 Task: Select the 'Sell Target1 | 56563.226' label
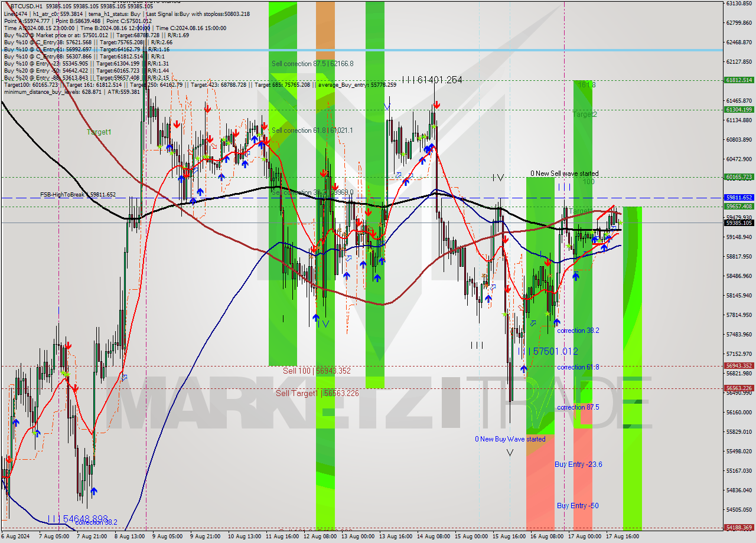coord(317,393)
